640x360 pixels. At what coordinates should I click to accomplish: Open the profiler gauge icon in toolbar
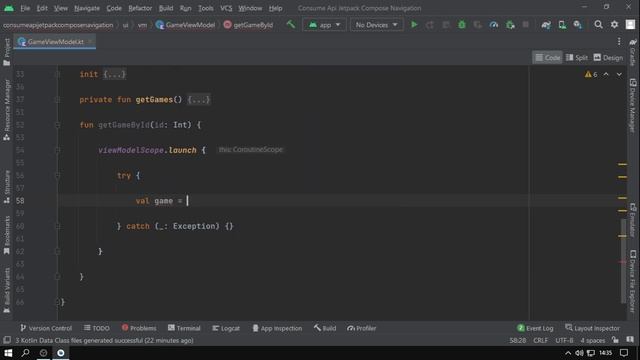click(493, 24)
